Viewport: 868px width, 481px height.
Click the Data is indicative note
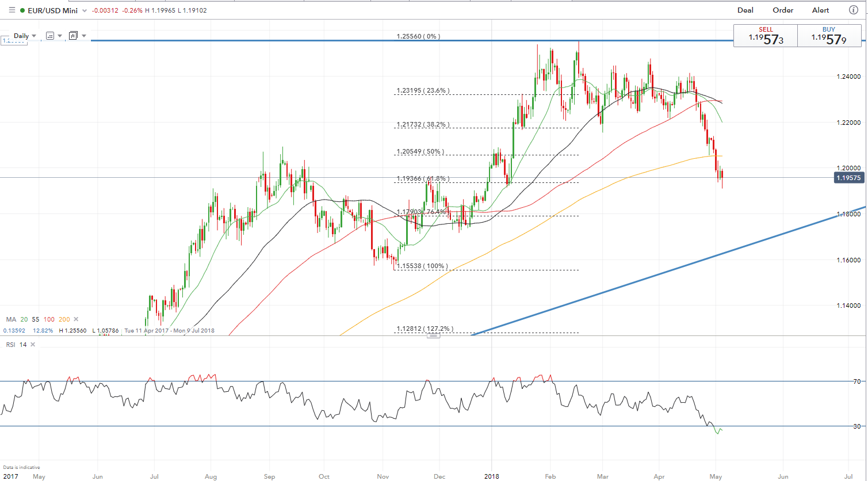(x=21, y=467)
